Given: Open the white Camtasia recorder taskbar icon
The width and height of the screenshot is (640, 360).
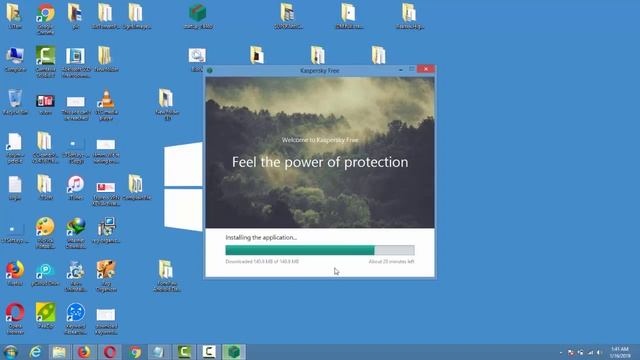Looking at the screenshot, I should (209, 352).
